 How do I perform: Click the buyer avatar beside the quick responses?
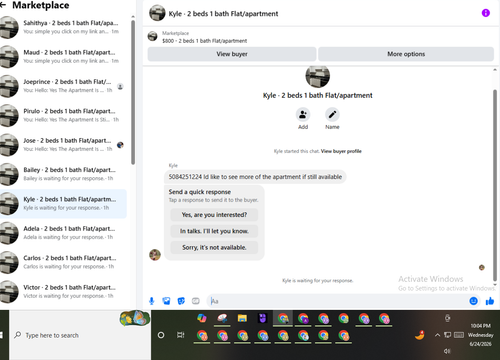155,255
